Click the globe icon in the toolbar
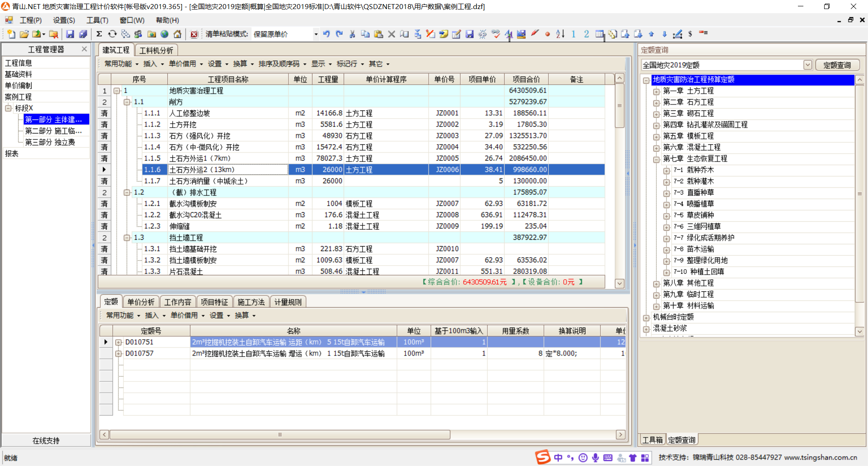Screen dimensions: 868x466 click(x=165, y=34)
